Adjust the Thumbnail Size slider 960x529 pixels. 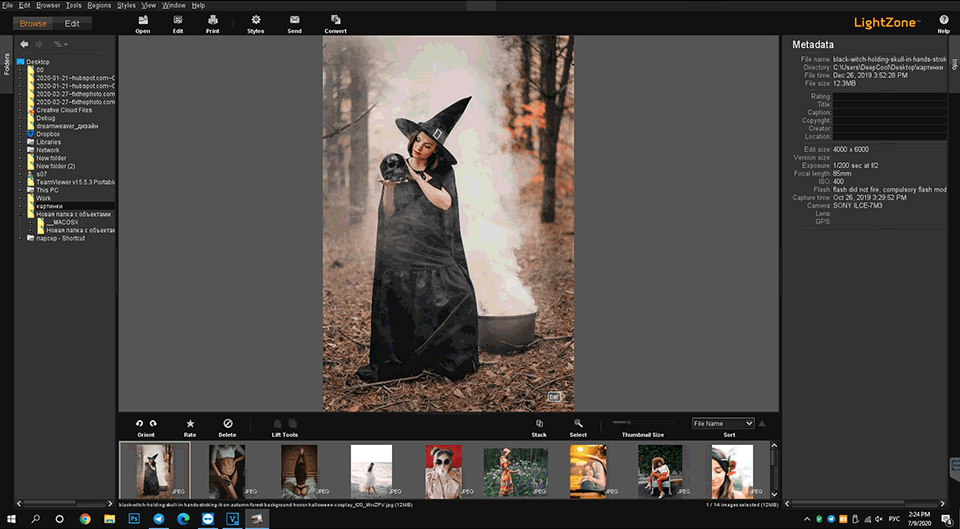(642, 422)
